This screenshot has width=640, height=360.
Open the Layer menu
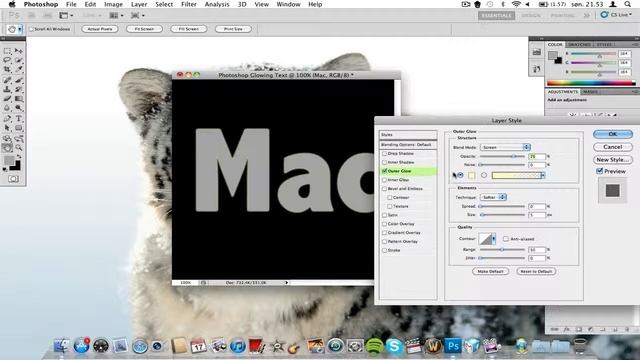coord(139,4)
